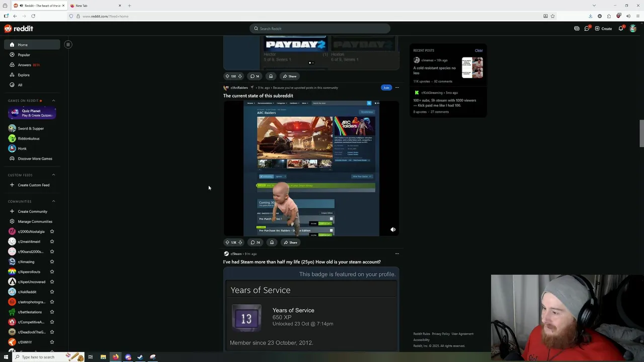Open the Quiz Planet game banner

point(32,113)
